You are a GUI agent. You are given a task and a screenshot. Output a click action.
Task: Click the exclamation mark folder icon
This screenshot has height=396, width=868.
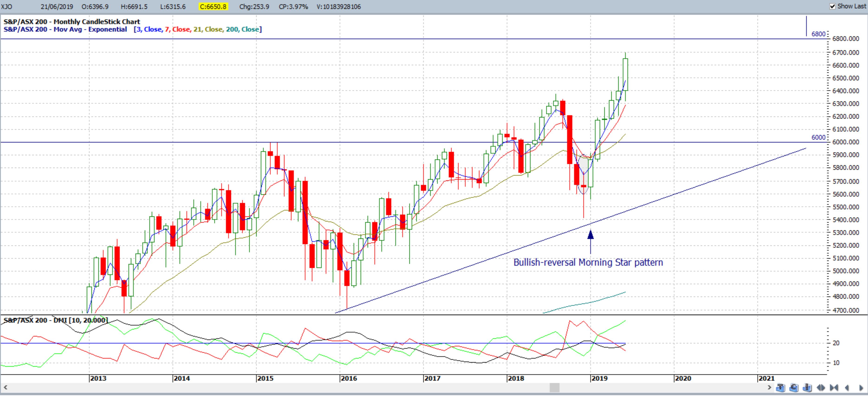807,388
